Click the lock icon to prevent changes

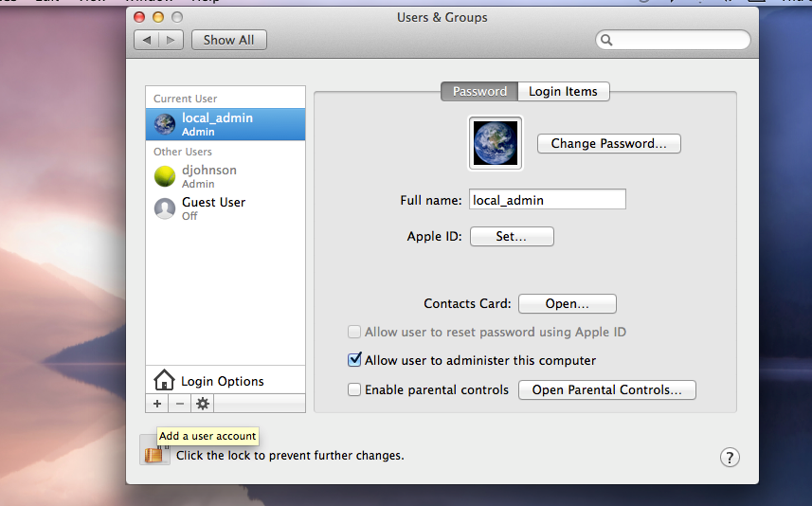[x=153, y=453]
